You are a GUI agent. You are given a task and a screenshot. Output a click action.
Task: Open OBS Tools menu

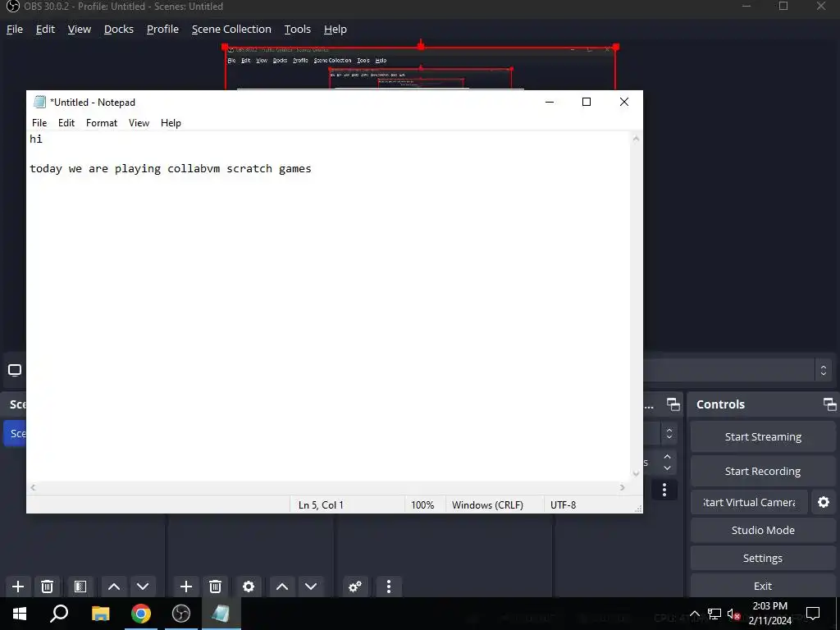click(x=297, y=30)
